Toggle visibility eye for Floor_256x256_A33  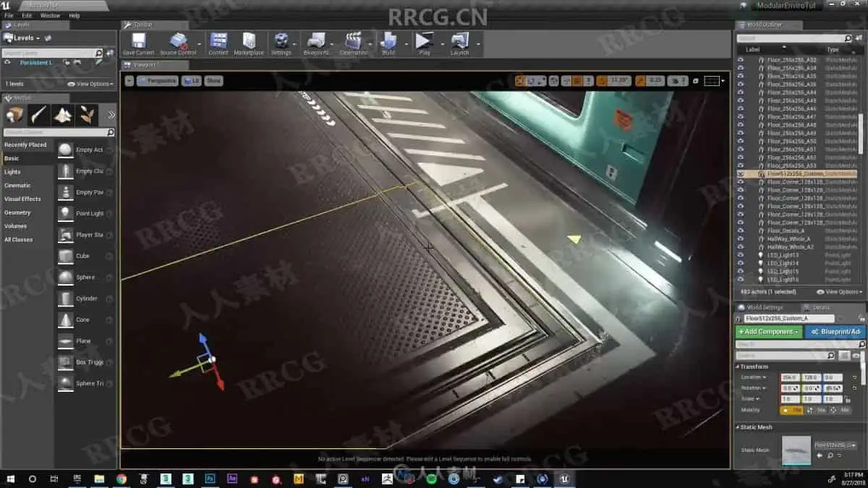[x=740, y=60]
